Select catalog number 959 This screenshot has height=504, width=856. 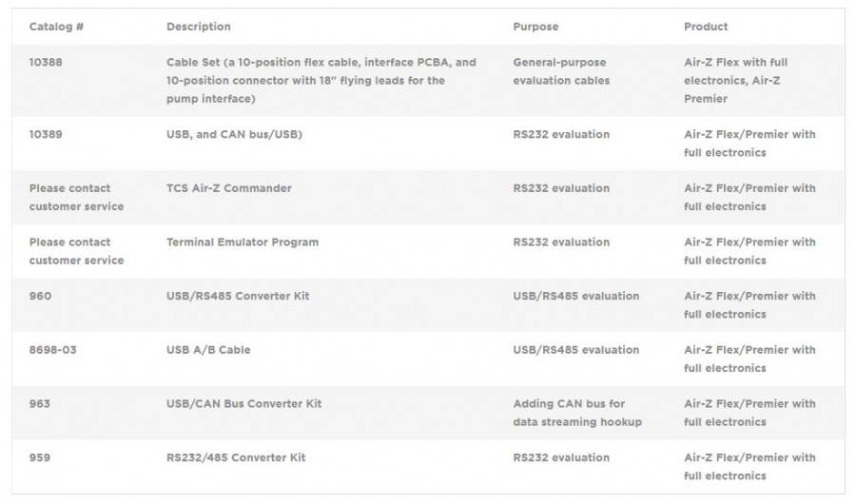coord(40,458)
